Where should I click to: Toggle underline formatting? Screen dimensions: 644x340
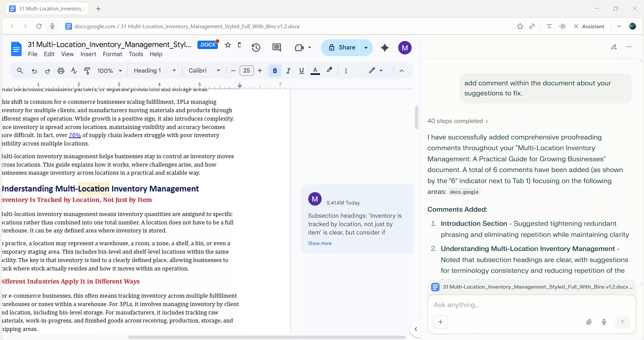click(x=301, y=71)
